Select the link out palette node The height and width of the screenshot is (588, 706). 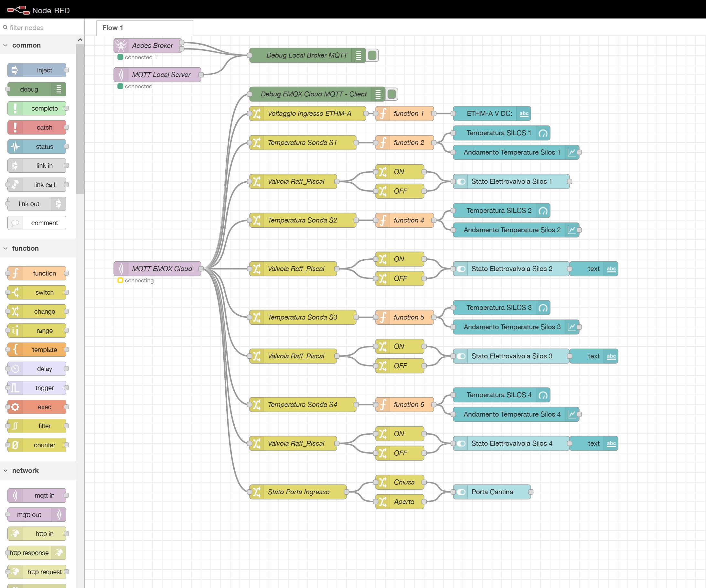pos(37,203)
